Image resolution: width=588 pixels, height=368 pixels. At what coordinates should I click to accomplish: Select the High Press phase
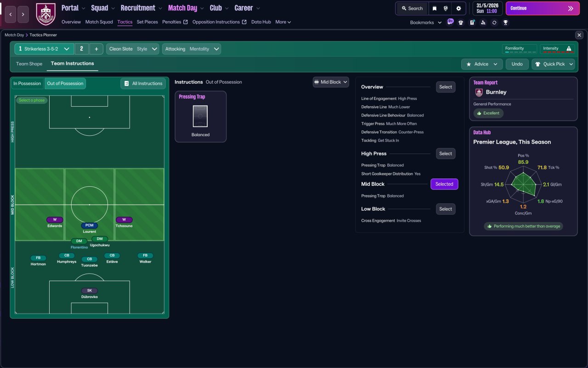click(x=446, y=154)
